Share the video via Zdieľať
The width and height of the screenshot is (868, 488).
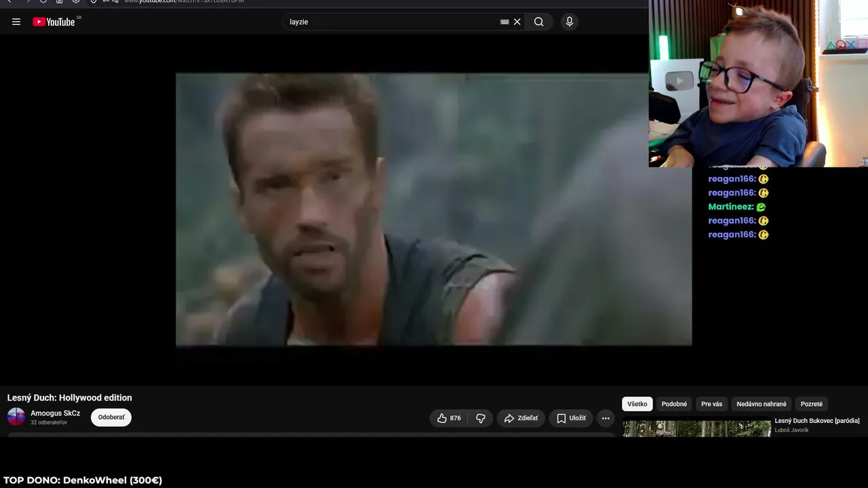[x=521, y=418]
